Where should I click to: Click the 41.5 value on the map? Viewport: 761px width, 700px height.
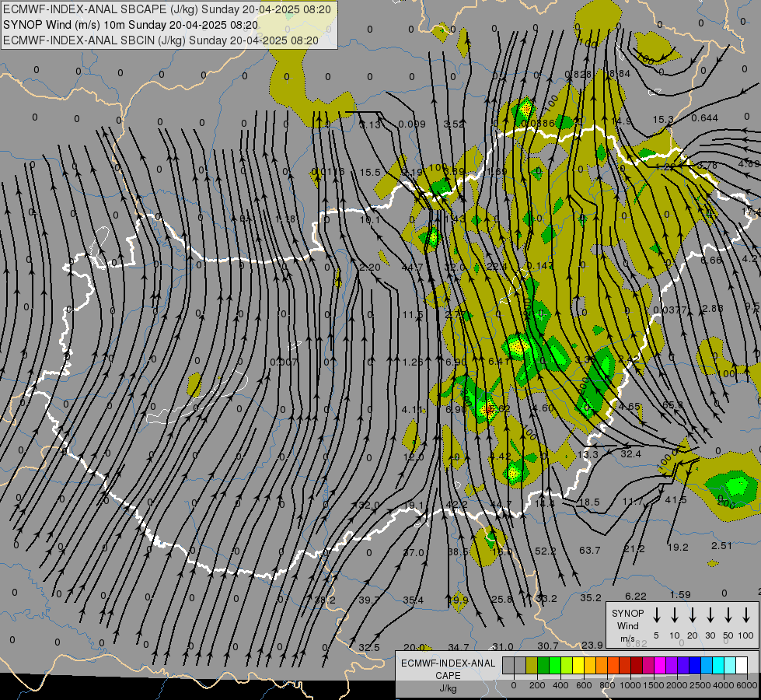point(676,499)
